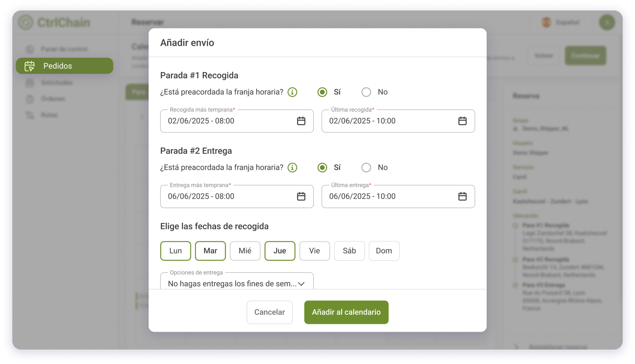Image resolution: width=635 pixels, height=364 pixels.
Task: Select No for Parada #1 Recogida
Action: click(366, 92)
